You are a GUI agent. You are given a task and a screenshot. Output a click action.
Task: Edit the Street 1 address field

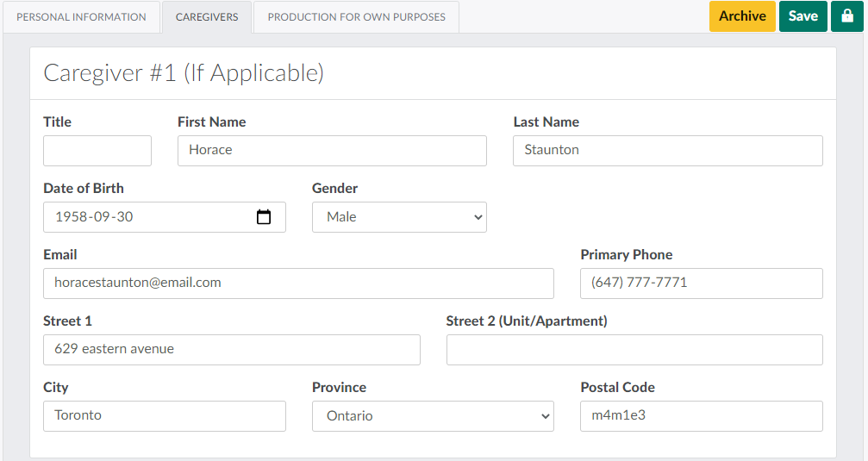click(231, 350)
